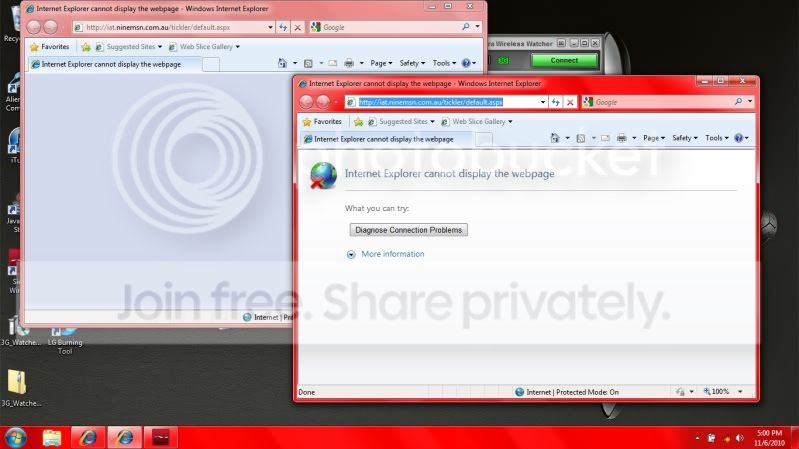Click Forward button in front IE window
The image size is (799, 449).
[323, 102]
